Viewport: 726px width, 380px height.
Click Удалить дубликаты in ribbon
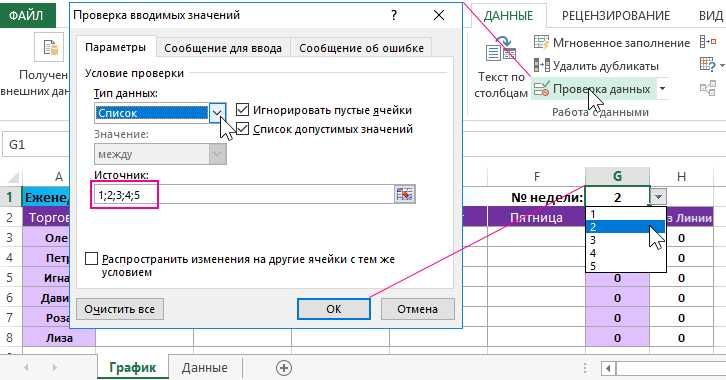(x=606, y=66)
